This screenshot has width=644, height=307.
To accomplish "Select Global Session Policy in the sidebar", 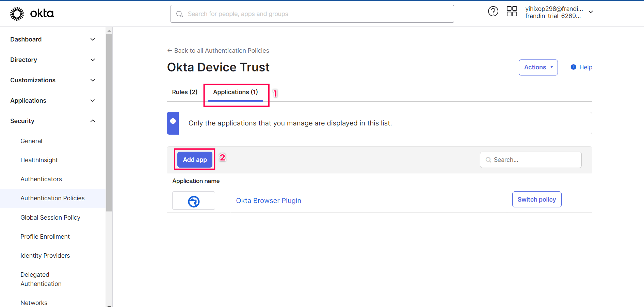I will (50, 217).
